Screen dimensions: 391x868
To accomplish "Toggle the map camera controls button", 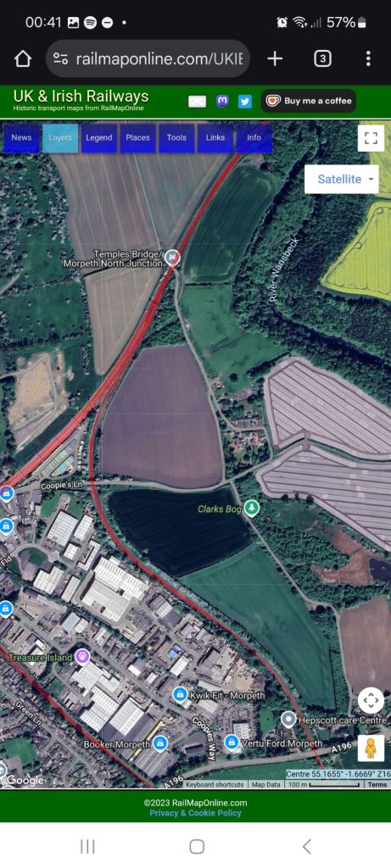I will coord(371,701).
